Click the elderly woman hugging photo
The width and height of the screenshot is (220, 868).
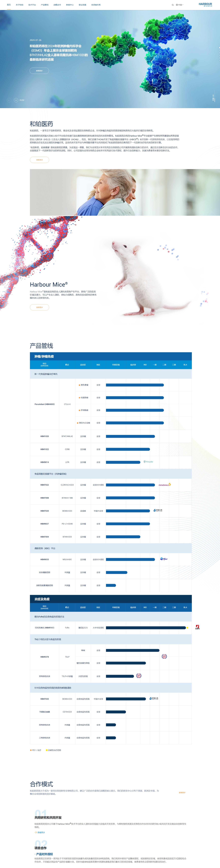pyautogui.click(x=125, y=192)
